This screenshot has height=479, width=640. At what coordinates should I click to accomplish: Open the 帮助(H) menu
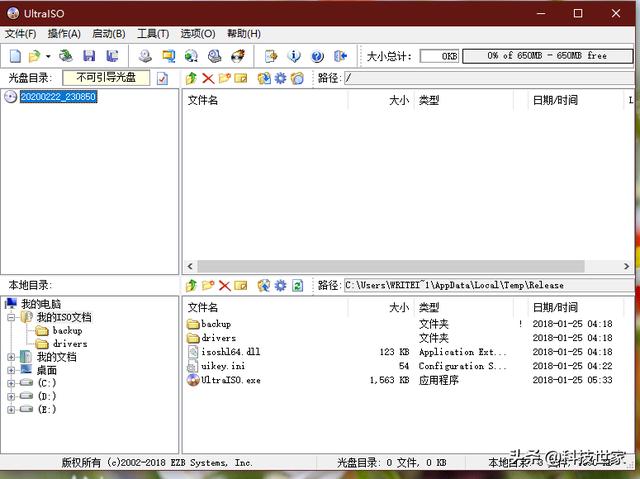tap(244, 33)
